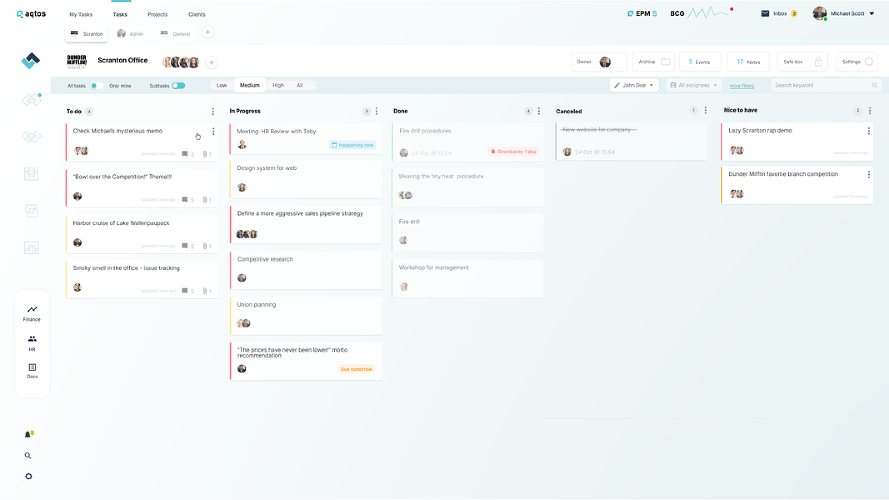The image size is (889, 500).
Task: Open Wearing the tiny heat procedure card
Action: (468, 187)
